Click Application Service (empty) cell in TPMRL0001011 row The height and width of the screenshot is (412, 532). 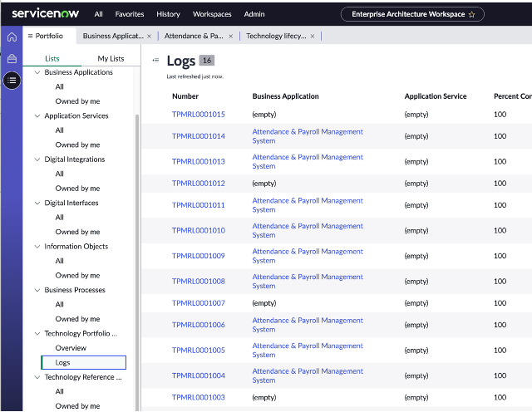pyautogui.click(x=416, y=205)
